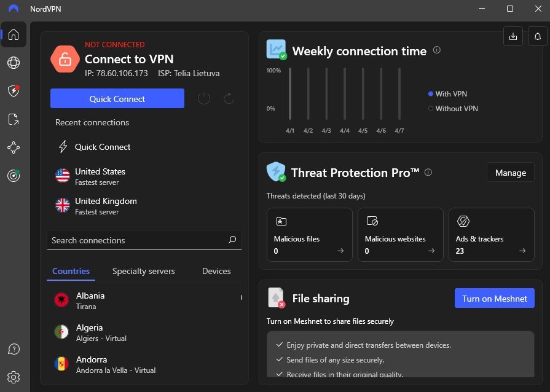This screenshot has width=550, height=392.
Task: Click the search magnifier icon
Action: [x=232, y=240]
